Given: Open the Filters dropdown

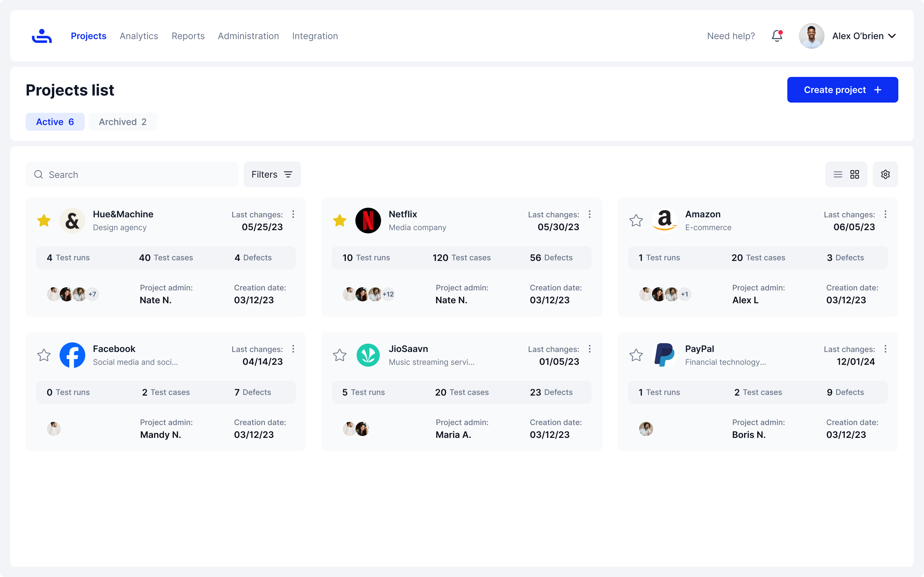Looking at the screenshot, I should point(272,174).
